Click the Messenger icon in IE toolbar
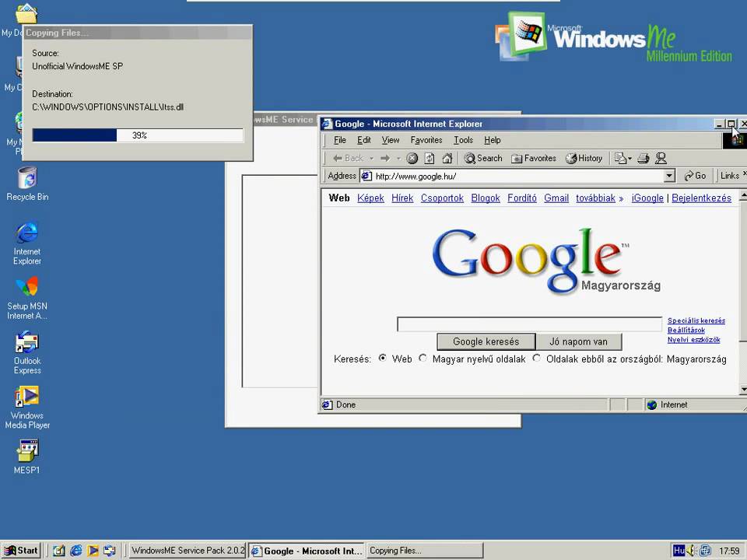Image resolution: width=747 pixels, height=560 pixels. click(x=661, y=158)
